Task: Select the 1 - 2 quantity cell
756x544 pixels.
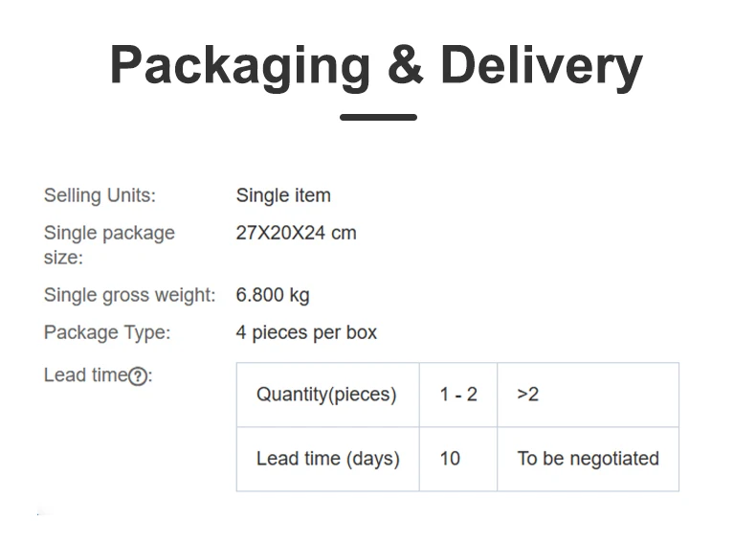Action: 458,395
